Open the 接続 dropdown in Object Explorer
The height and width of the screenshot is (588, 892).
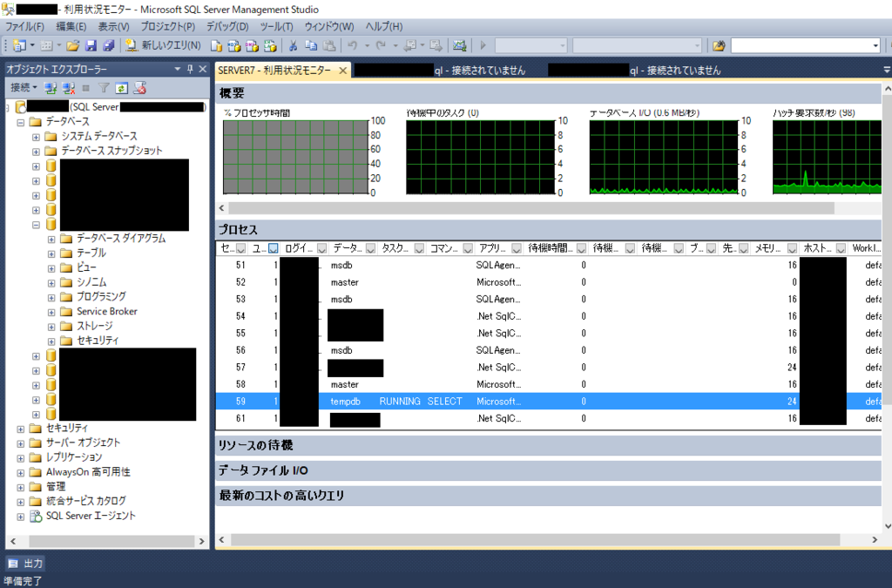24,88
